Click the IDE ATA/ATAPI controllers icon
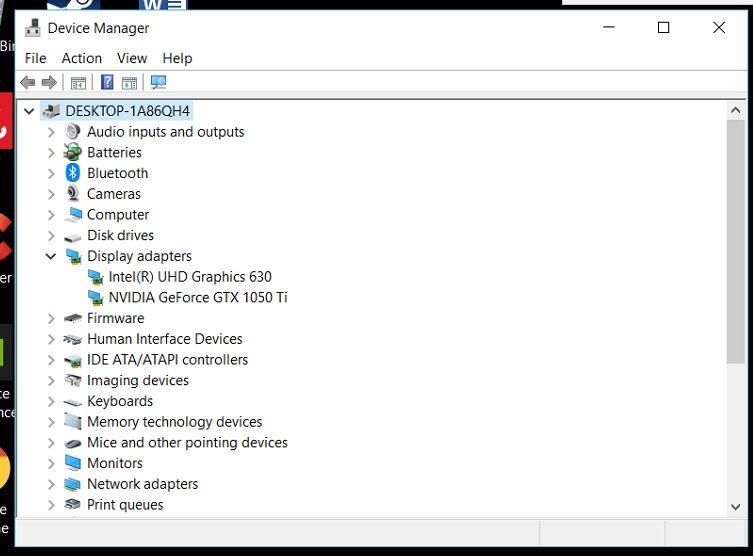 [73, 361]
